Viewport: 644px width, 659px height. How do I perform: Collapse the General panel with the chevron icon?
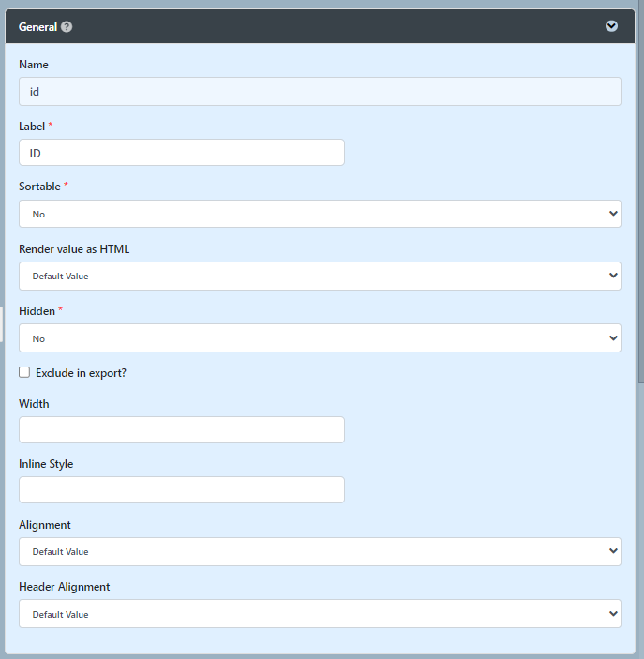(x=611, y=26)
